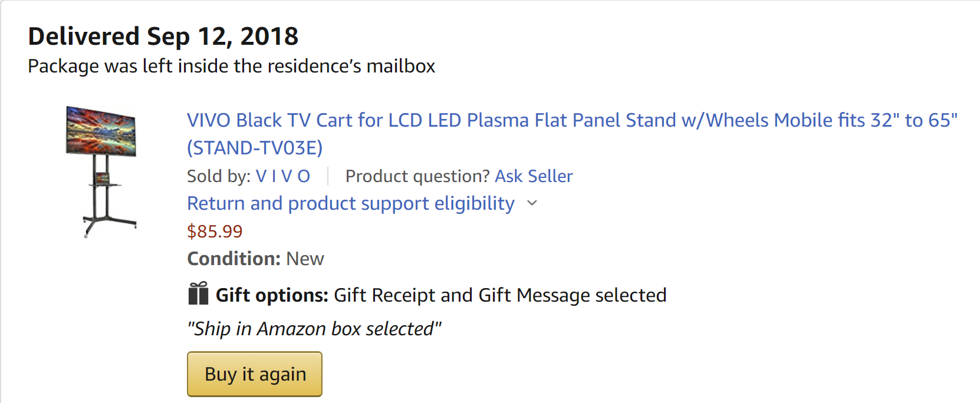This screenshot has width=980, height=403.
Task: Click "Gift Receipt and Gift Message selected" text
Action: click(x=500, y=295)
